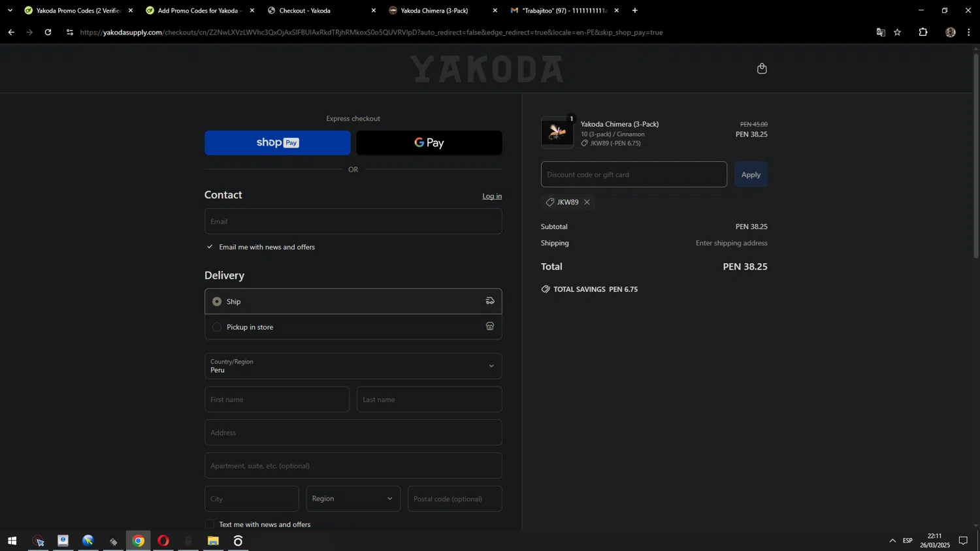Screen dimensions: 980x551
Task: Open the Chrome three-dot menu
Action: [969, 32]
